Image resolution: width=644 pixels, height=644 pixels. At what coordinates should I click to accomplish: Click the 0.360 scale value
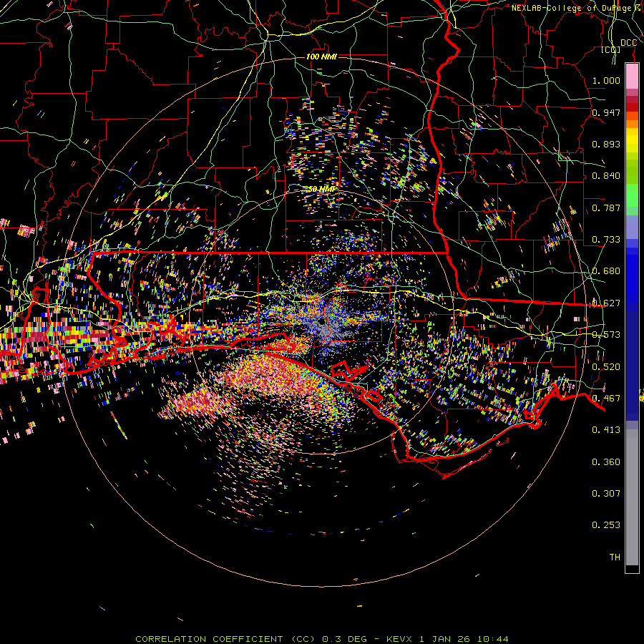(x=606, y=462)
